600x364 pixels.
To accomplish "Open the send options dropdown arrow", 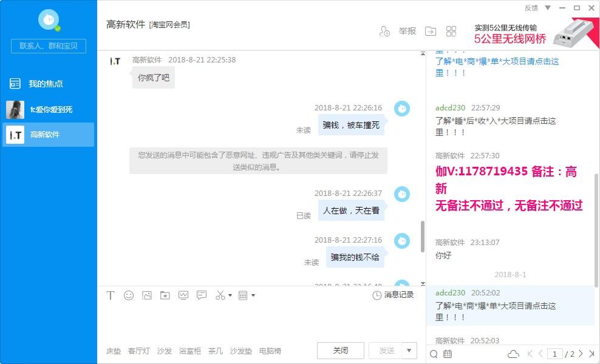I will click(x=410, y=350).
